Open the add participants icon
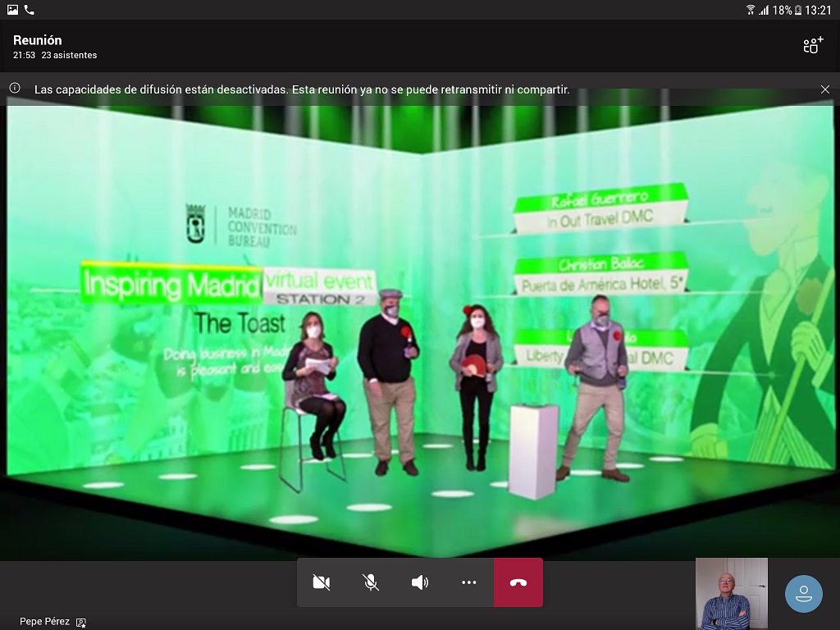This screenshot has width=840, height=630. [x=812, y=46]
